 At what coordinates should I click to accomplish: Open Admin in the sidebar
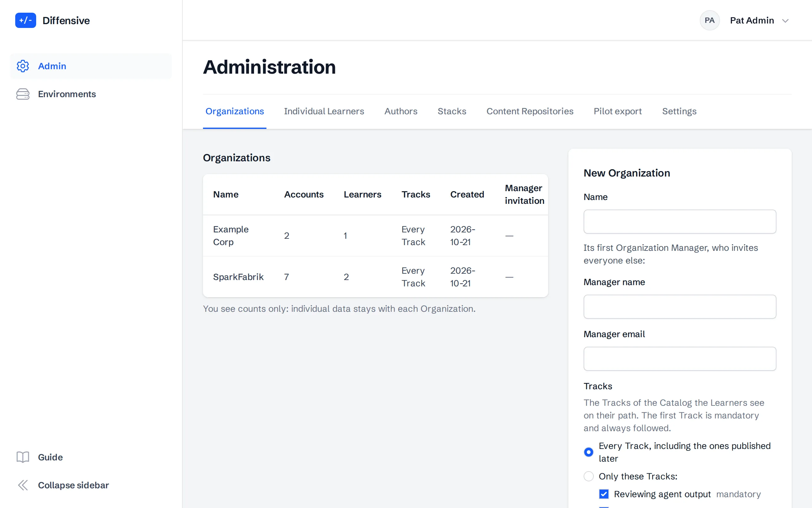(x=91, y=66)
